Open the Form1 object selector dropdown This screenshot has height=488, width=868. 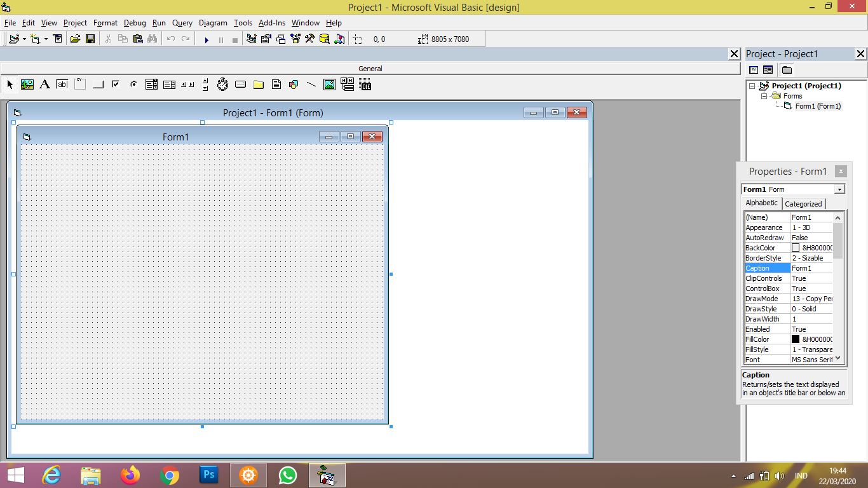point(839,189)
